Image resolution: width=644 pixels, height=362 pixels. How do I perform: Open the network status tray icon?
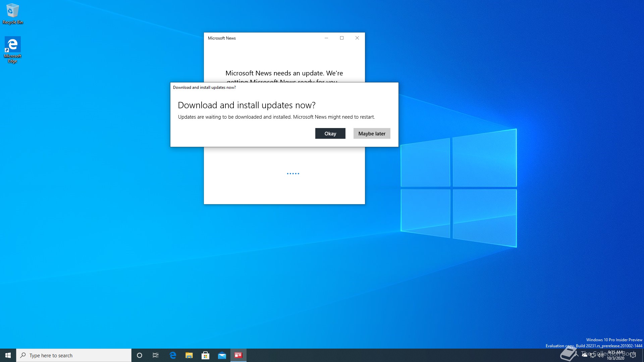593,356
